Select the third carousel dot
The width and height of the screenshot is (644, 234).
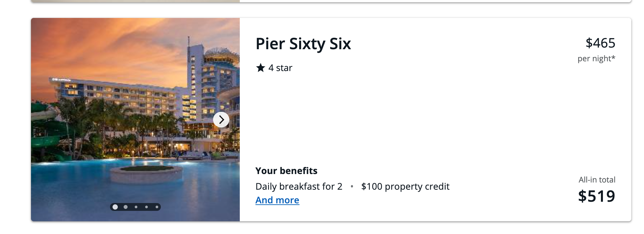(x=136, y=207)
